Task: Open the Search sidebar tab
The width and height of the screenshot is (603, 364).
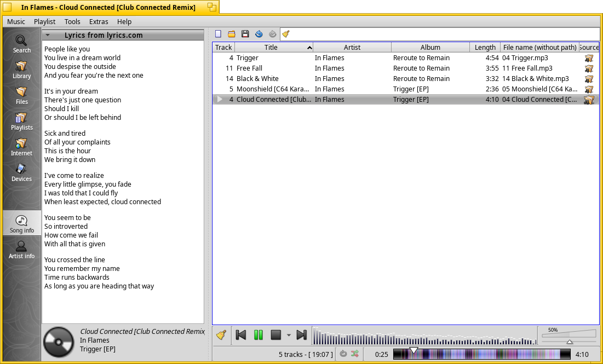Action: [x=21, y=43]
